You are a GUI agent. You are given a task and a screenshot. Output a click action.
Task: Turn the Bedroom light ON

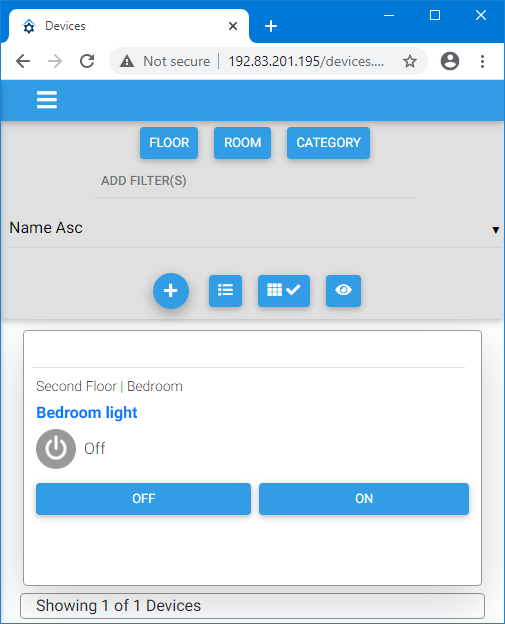tap(364, 499)
